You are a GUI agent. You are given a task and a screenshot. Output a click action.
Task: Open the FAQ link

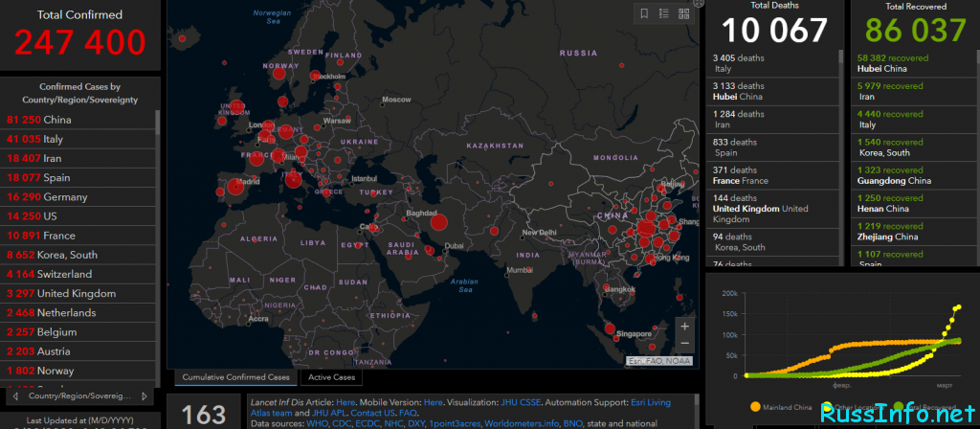coord(408,414)
